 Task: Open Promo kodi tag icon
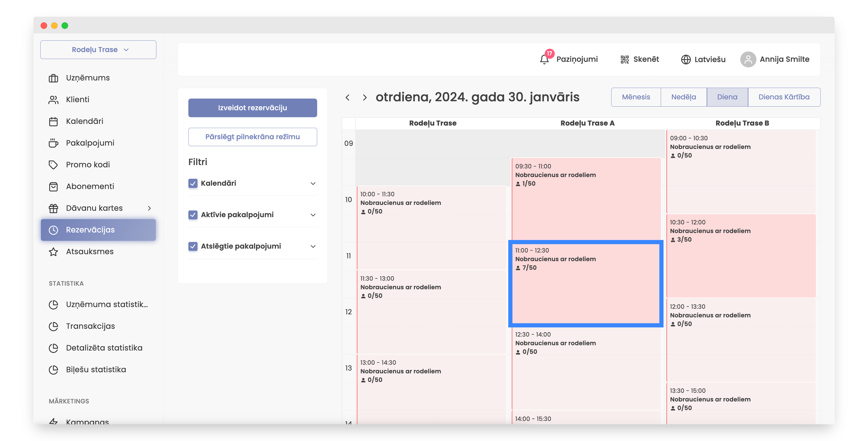(53, 165)
